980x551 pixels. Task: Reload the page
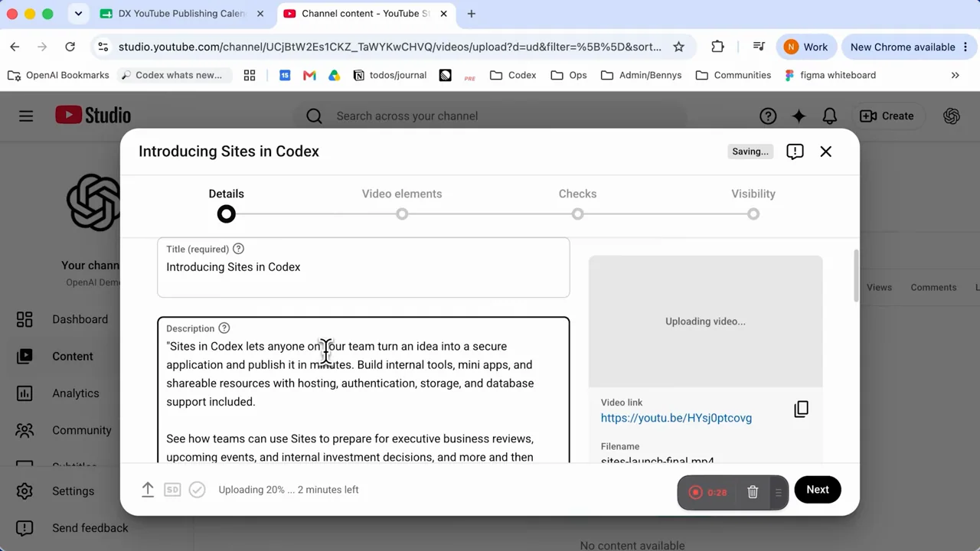click(x=70, y=47)
